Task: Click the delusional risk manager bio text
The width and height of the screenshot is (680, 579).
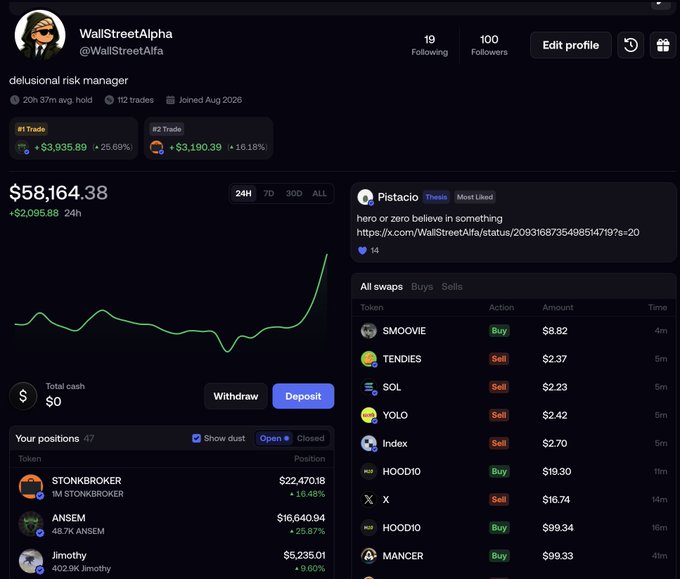Action: (x=69, y=81)
